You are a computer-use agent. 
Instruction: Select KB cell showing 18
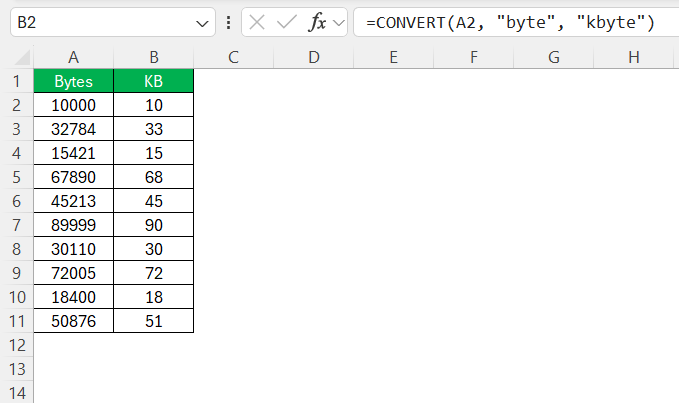154,297
